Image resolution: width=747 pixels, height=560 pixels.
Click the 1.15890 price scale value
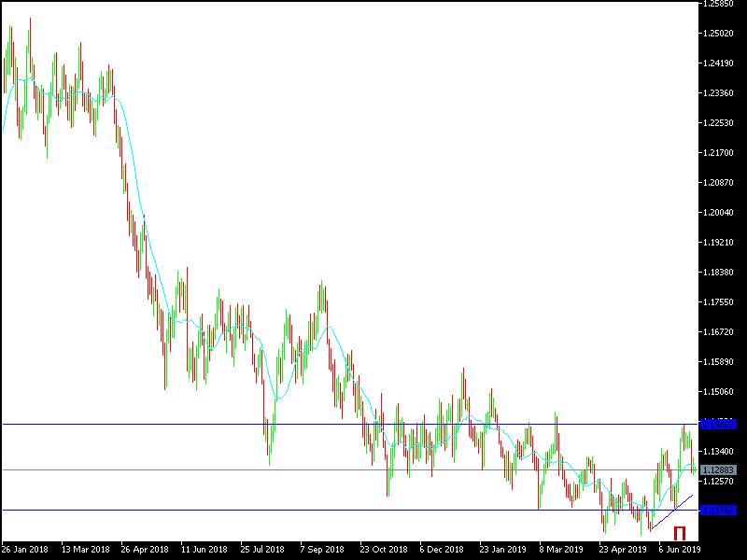click(x=718, y=362)
